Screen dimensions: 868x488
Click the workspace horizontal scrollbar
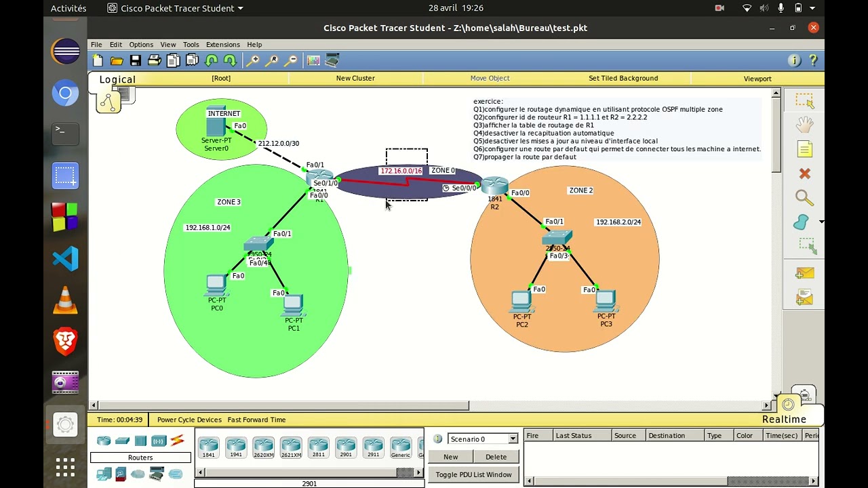pyautogui.click(x=282, y=406)
